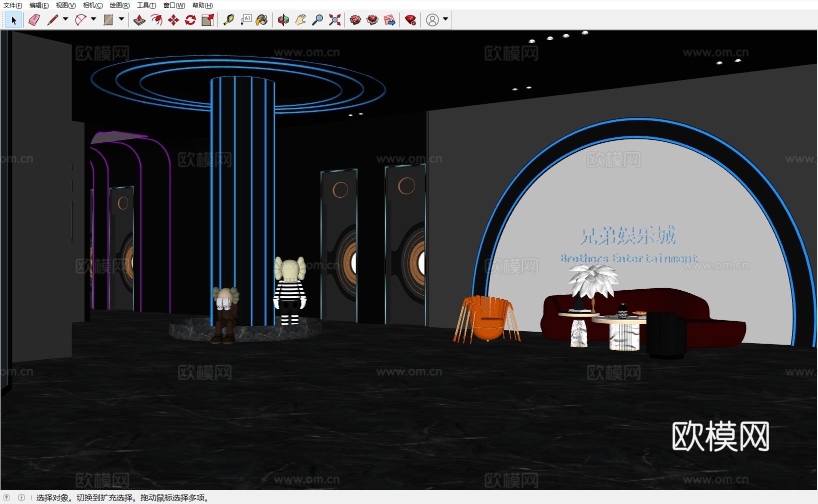Click the Send to LayOut icon
Screen dimensions: 818x504
(389, 20)
